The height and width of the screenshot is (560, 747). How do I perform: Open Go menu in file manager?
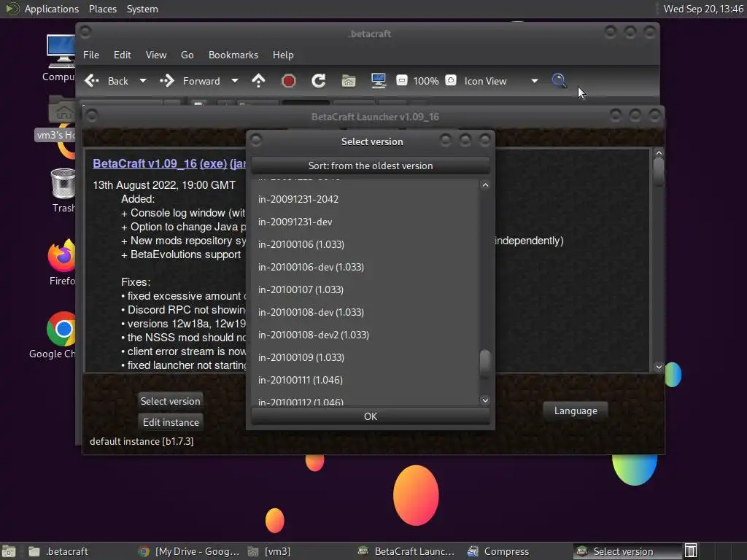(x=187, y=55)
